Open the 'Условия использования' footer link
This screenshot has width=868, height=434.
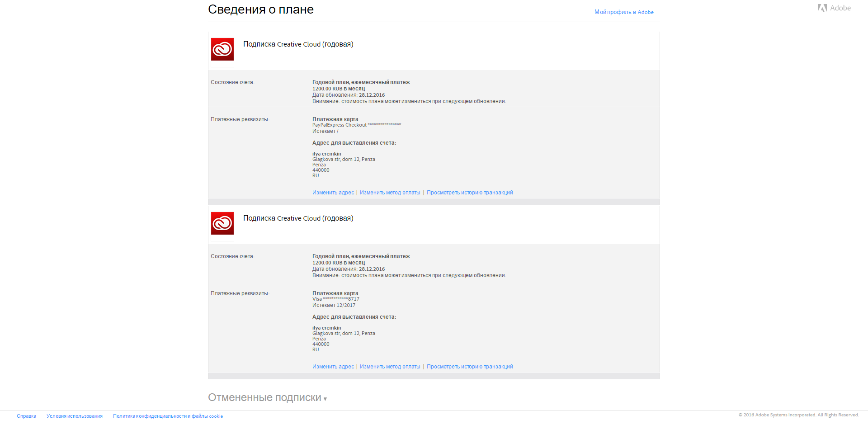tap(75, 416)
